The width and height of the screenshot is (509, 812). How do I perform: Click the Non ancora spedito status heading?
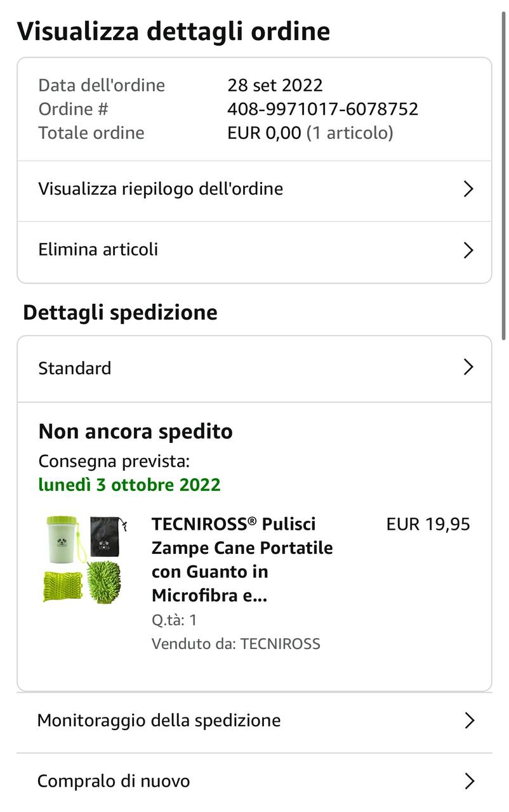[135, 431]
